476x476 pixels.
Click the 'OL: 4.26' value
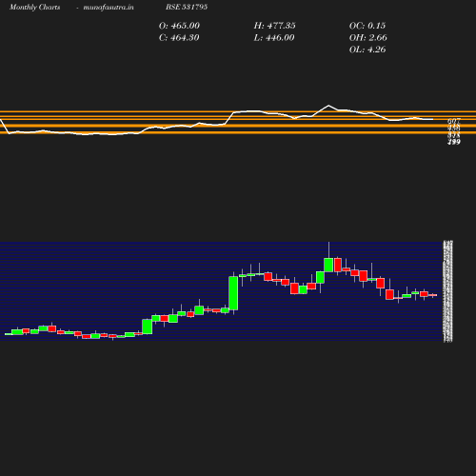pos(367,50)
